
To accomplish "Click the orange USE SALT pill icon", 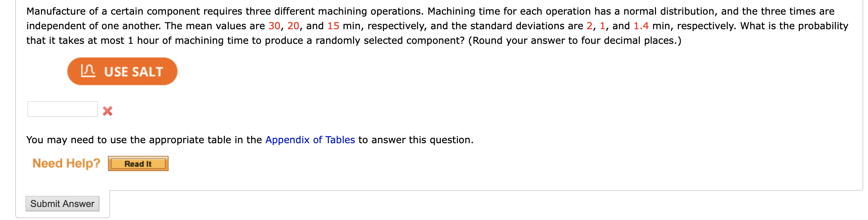I will coord(122,71).
